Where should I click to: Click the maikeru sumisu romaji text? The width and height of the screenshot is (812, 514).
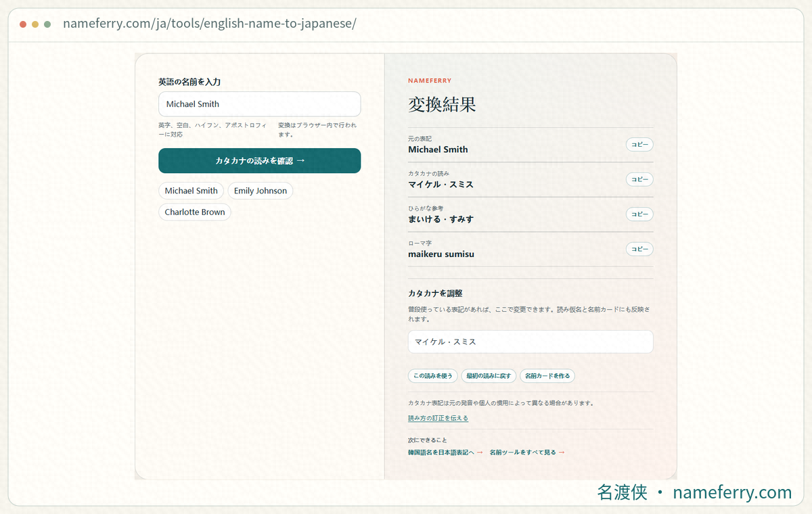click(441, 254)
